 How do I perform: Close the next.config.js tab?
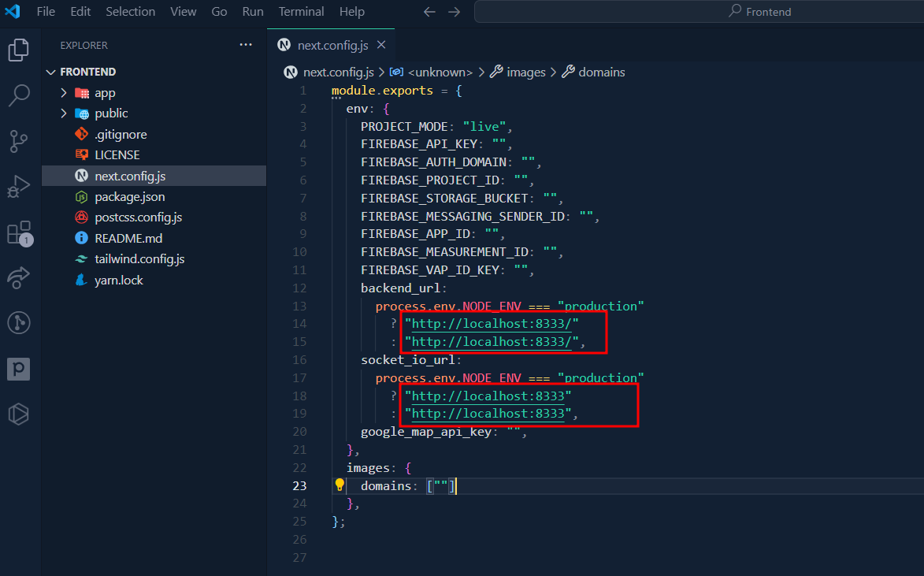[381, 45]
